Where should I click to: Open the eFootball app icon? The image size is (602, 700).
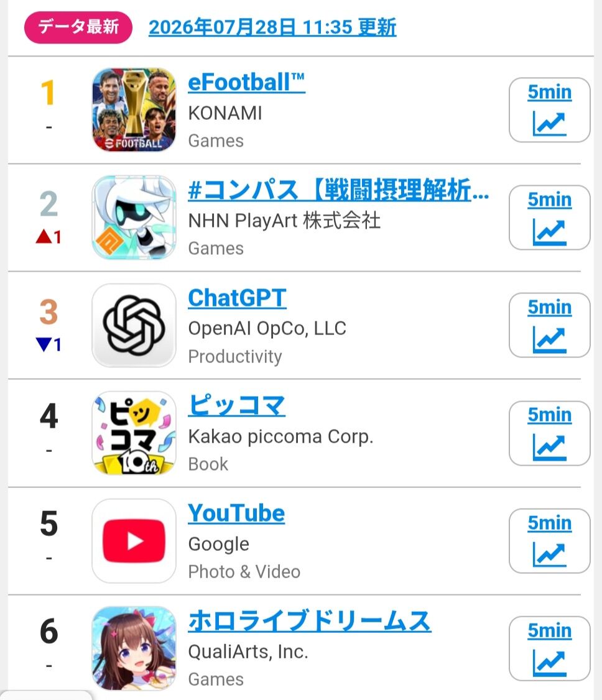point(134,110)
